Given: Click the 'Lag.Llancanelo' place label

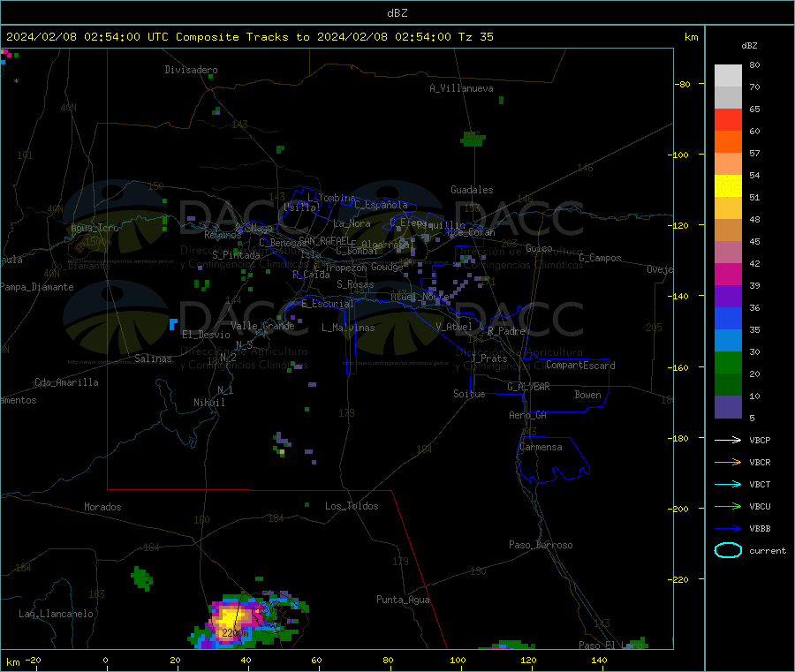Looking at the screenshot, I should click(57, 614).
